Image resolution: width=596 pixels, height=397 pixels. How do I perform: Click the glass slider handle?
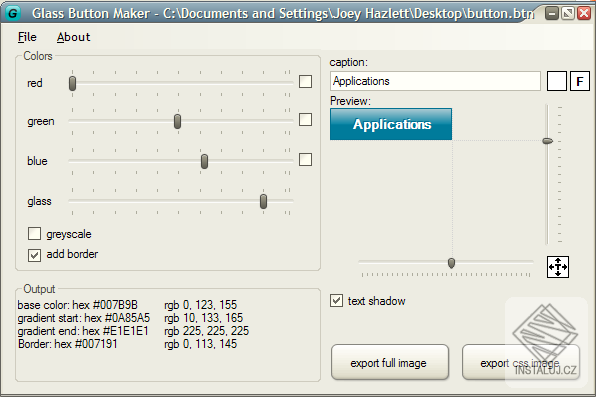pyautogui.click(x=263, y=202)
